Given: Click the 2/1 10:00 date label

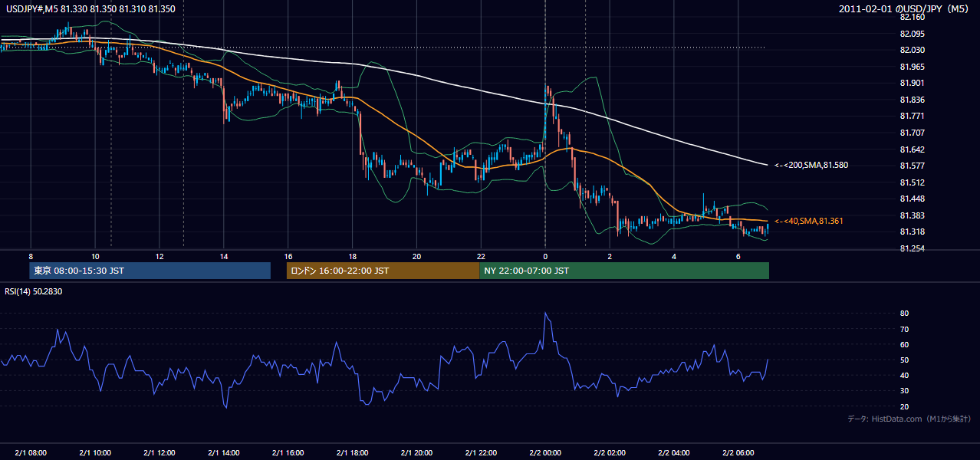Looking at the screenshot, I should click(x=95, y=452).
